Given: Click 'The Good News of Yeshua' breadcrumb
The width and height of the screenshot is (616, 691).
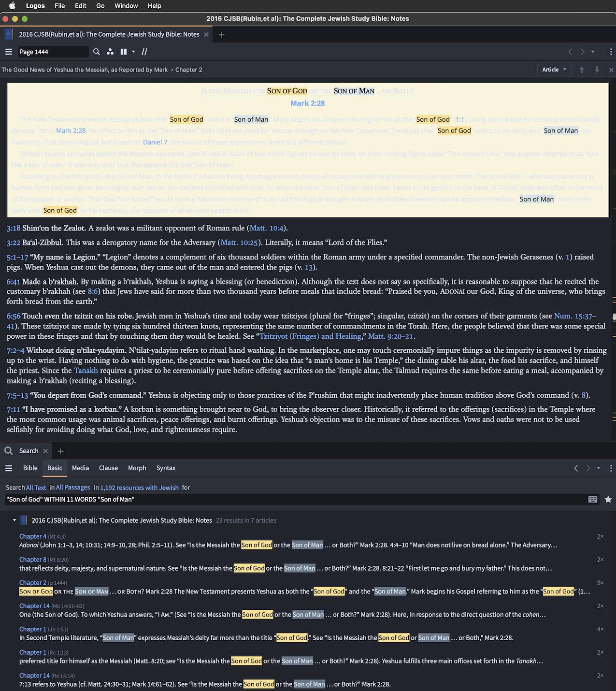Looking at the screenshot, I should (x=85, y=70).
